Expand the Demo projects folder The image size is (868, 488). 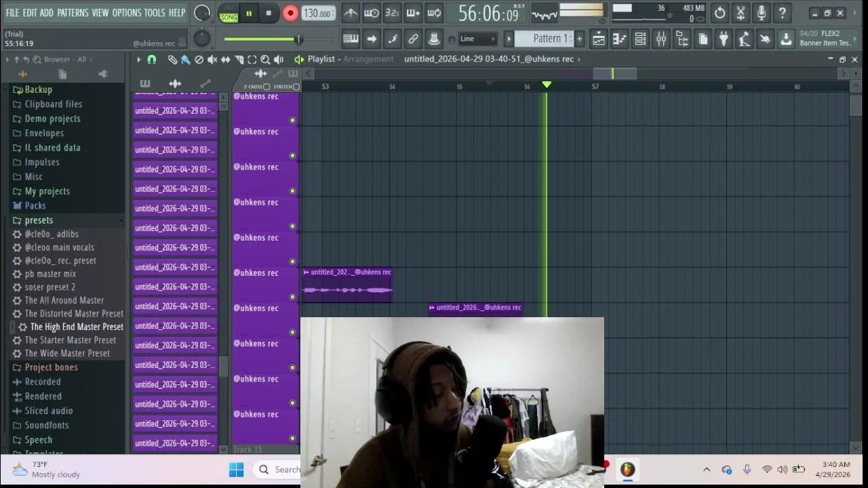pos(52,119)
